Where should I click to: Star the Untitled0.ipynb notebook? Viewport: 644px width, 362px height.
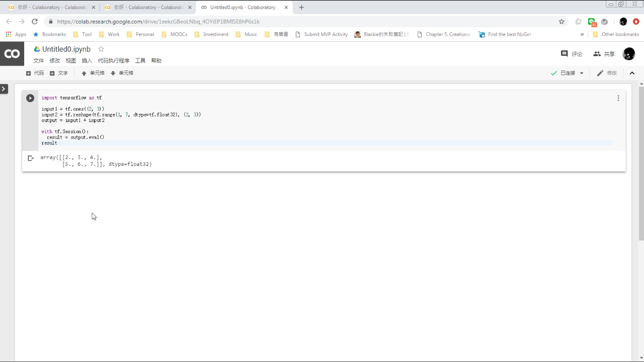(101, 49)
